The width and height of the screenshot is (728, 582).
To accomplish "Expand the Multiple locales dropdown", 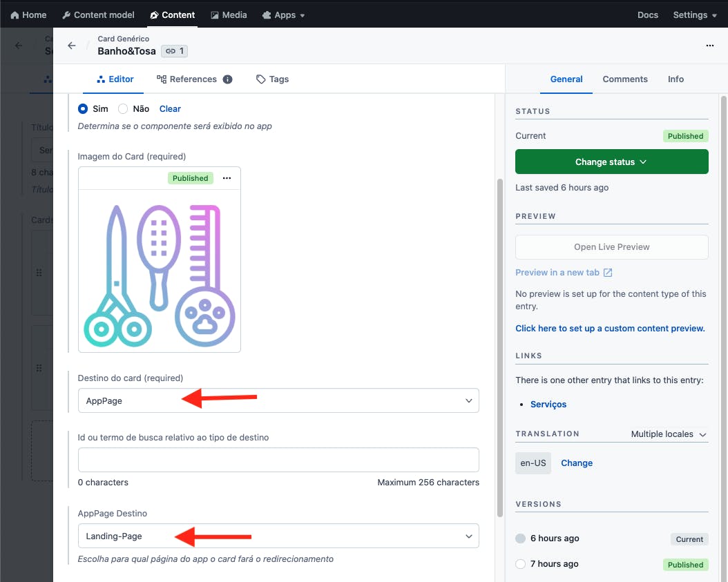I will (x=669, y=434).
